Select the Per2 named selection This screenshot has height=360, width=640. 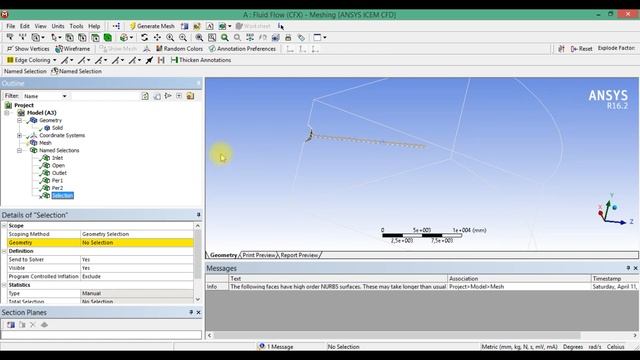click(x=57, y=188)
